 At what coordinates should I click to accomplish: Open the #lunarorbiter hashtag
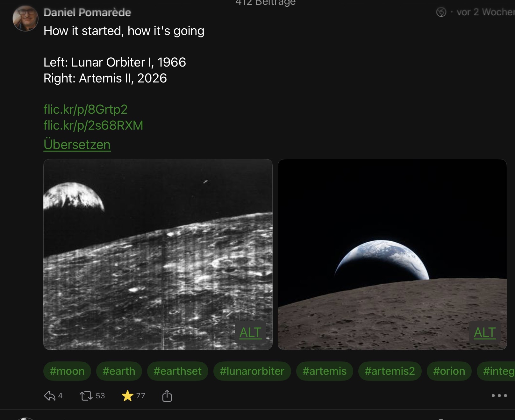(x=252, y=371)
